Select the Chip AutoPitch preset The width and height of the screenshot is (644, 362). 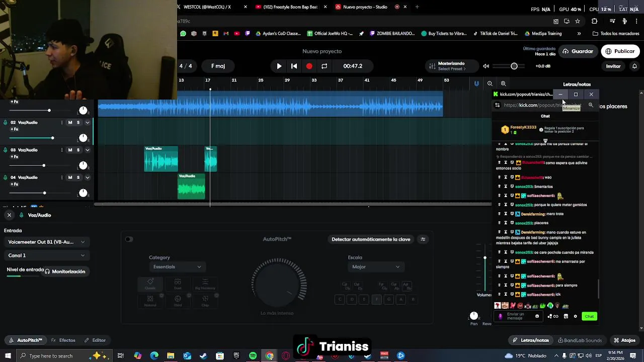point(205,301)
